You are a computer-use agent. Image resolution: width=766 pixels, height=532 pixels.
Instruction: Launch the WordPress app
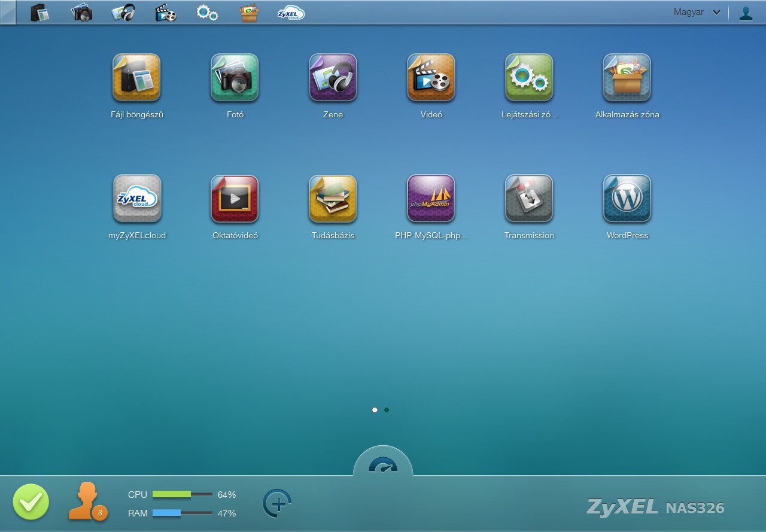tap(627, 199)
